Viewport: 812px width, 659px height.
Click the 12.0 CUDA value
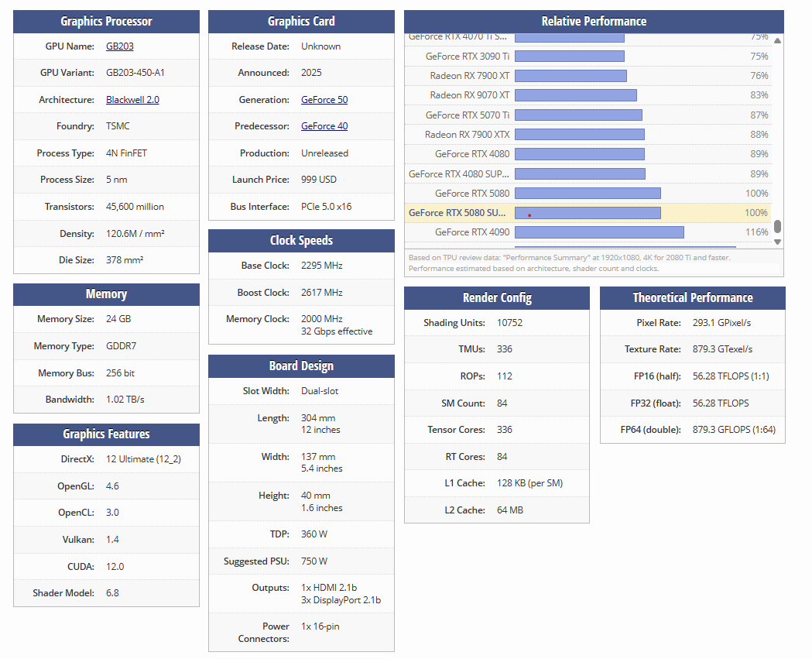115,566
